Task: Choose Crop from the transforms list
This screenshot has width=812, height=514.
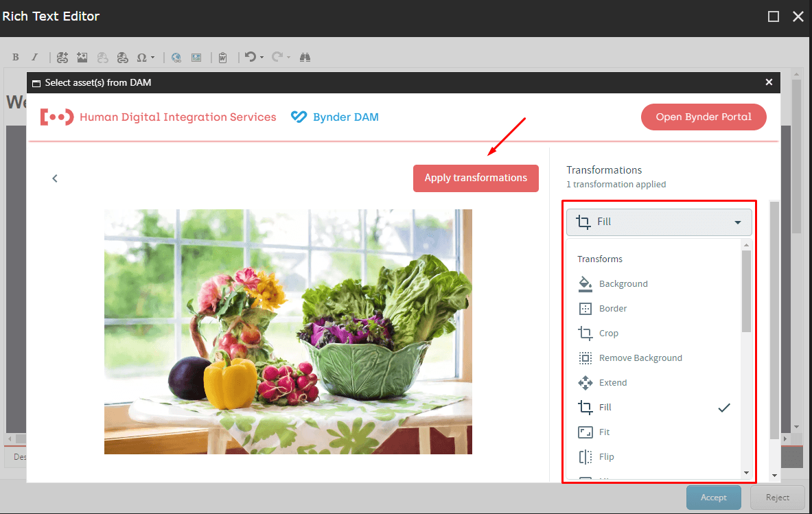Action: coord(608,334)
